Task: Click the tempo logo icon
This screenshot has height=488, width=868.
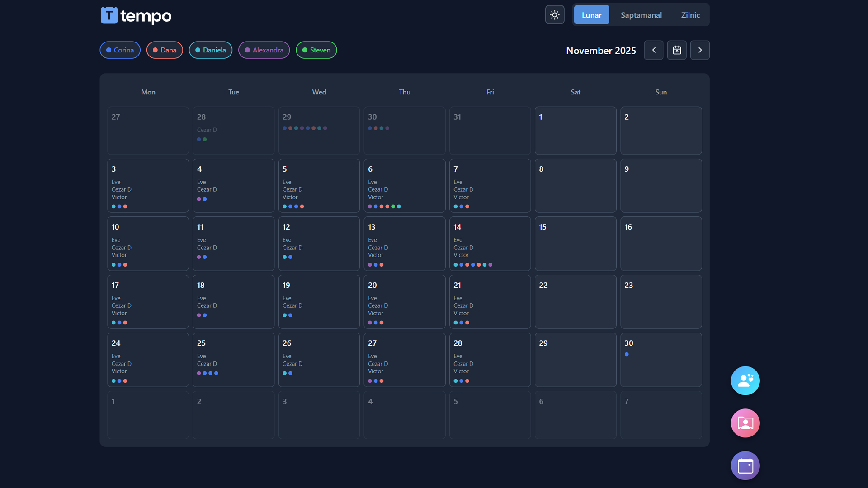Action: (x=109, y=15)
